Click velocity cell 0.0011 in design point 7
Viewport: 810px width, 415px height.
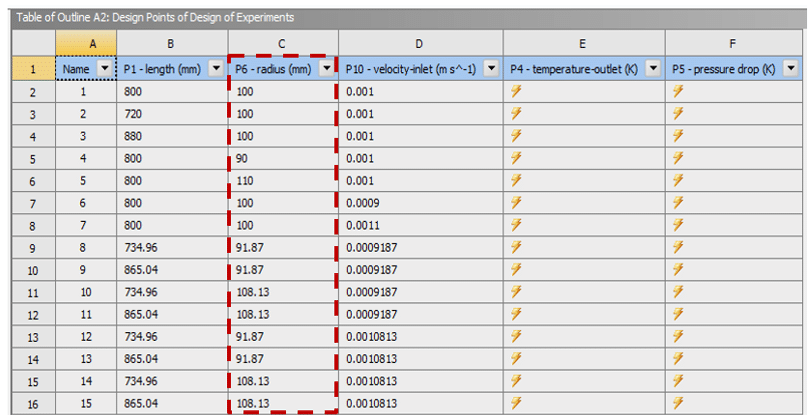point(421,225)
